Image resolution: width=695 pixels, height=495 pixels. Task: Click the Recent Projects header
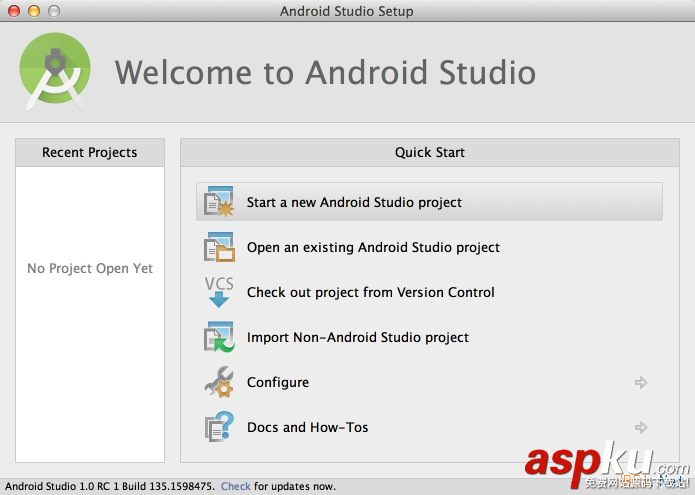click(90, 152)
